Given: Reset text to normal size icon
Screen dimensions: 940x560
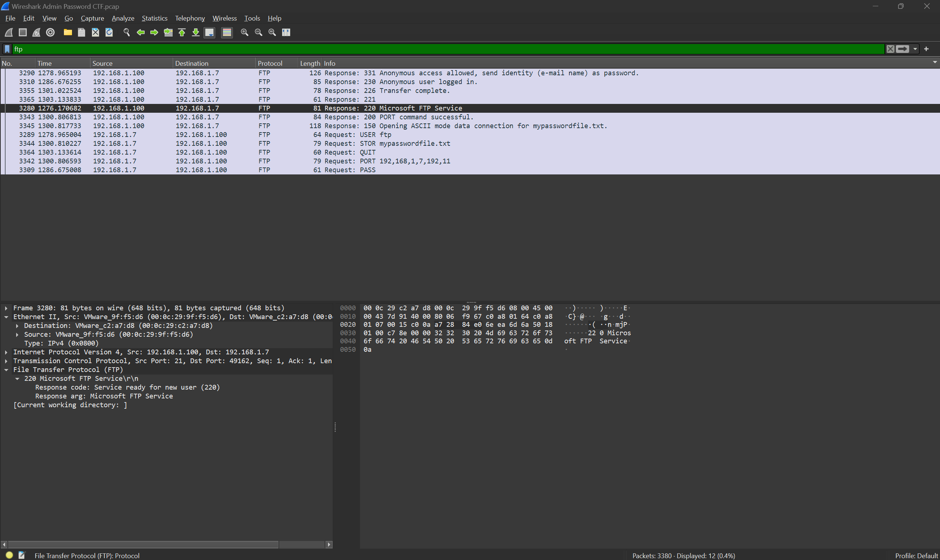Looking at the screenshot, I should coord(272,32).
